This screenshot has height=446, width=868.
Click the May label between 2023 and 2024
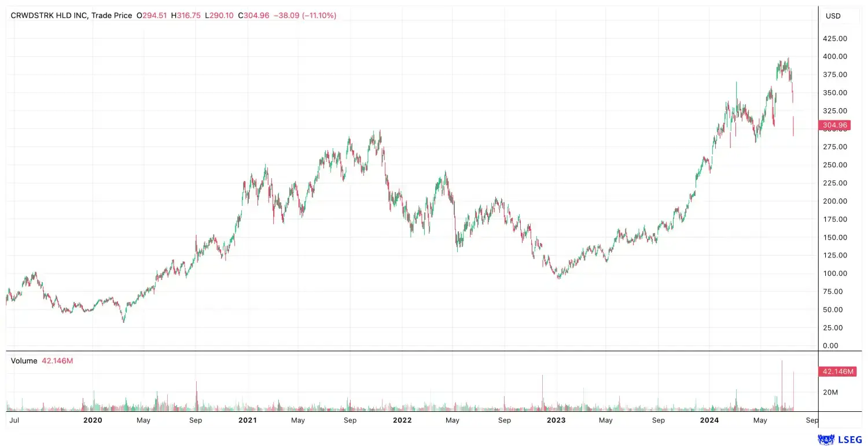(x=606, y=420)
